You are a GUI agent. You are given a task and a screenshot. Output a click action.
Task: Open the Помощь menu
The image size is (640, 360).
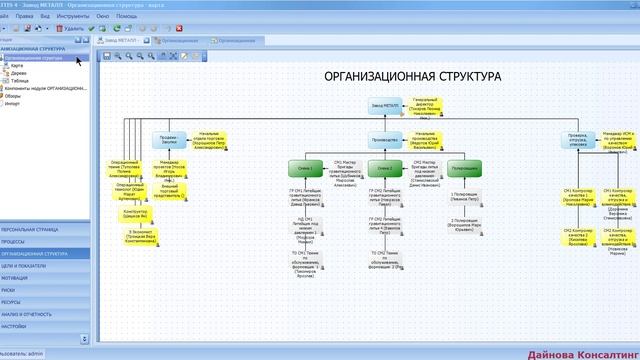point(127,16)
